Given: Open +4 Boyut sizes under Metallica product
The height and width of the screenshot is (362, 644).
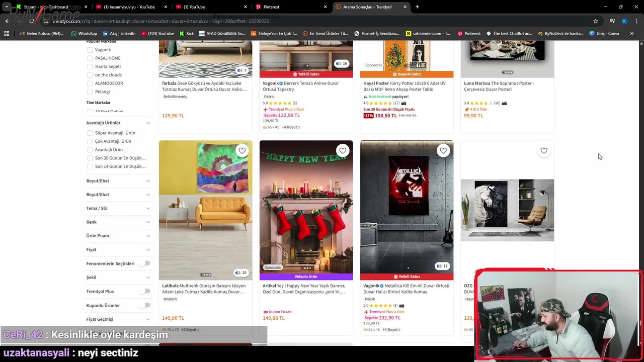Looking at the screenshot, I should coord(391,330).
